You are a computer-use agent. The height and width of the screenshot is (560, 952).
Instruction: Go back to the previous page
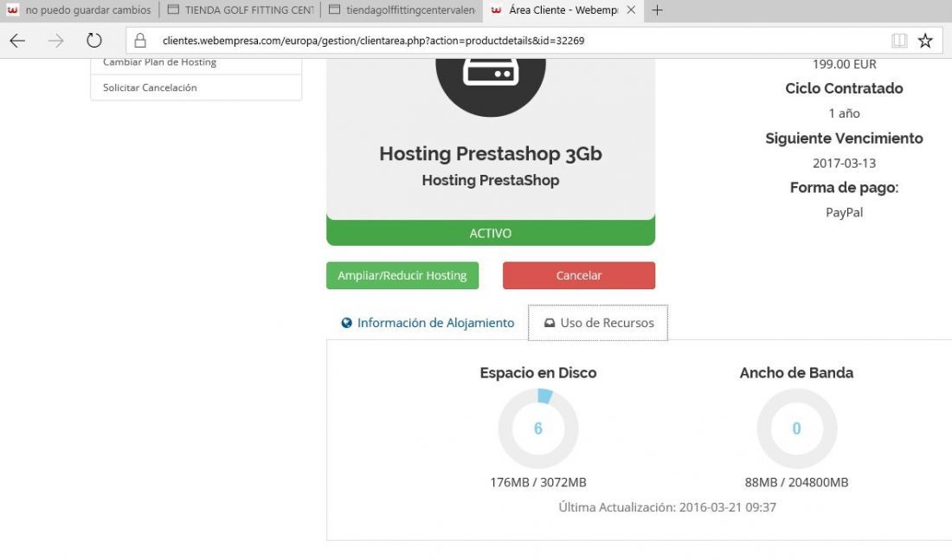click(17, 41)
